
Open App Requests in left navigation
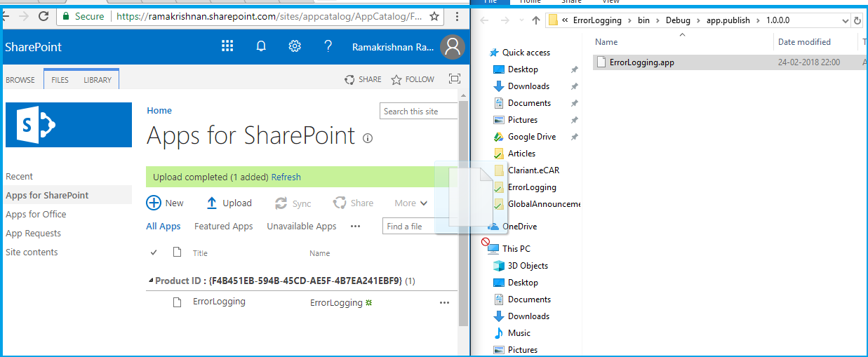click(x=33, y=233)
